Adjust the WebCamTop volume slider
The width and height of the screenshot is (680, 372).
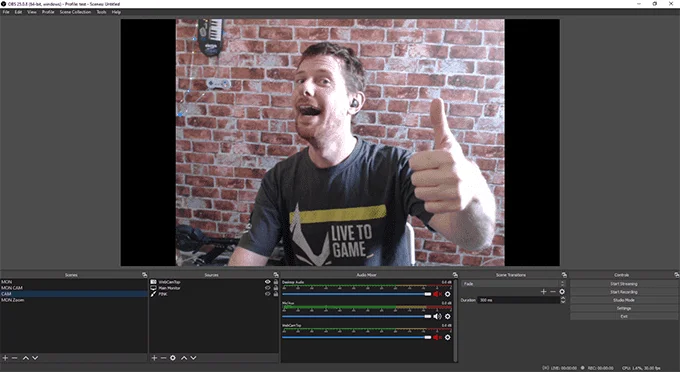point(356,337)
